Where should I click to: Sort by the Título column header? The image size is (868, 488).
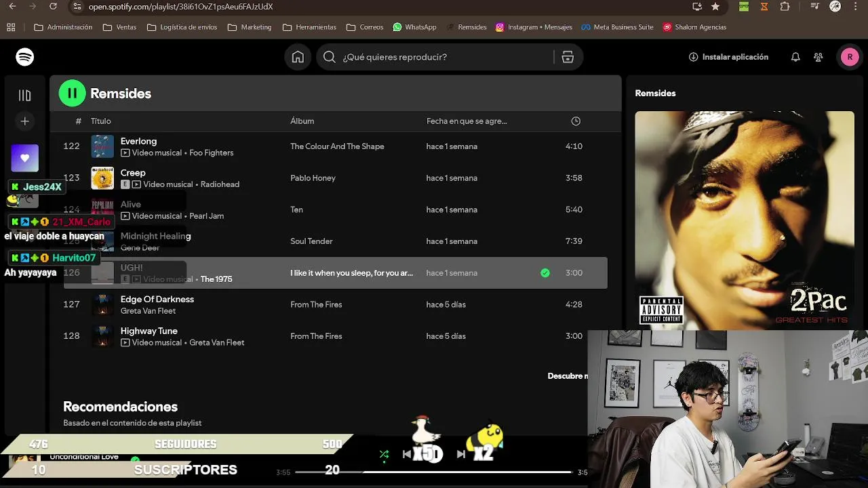101,121
